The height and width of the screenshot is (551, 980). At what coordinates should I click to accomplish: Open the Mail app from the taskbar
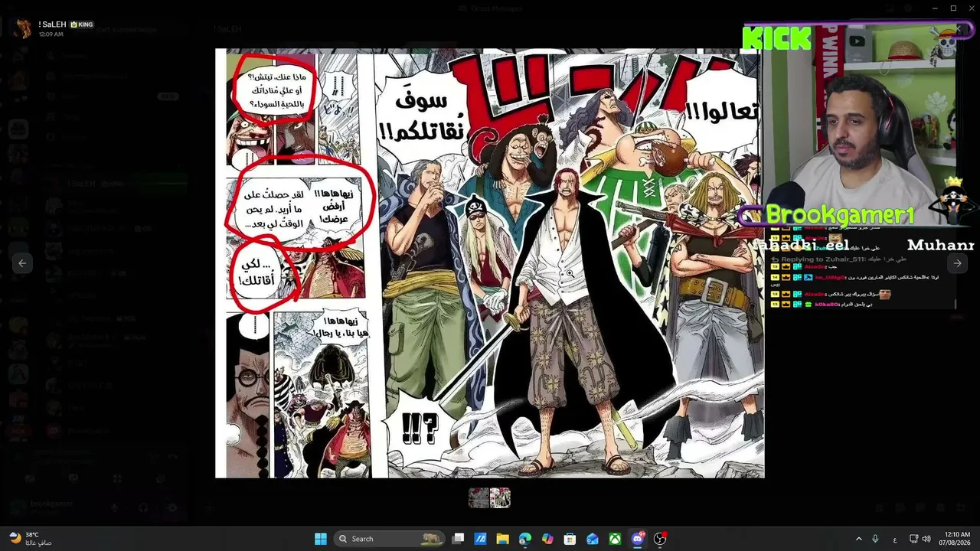pyautogui.click(x=592, y=539)
